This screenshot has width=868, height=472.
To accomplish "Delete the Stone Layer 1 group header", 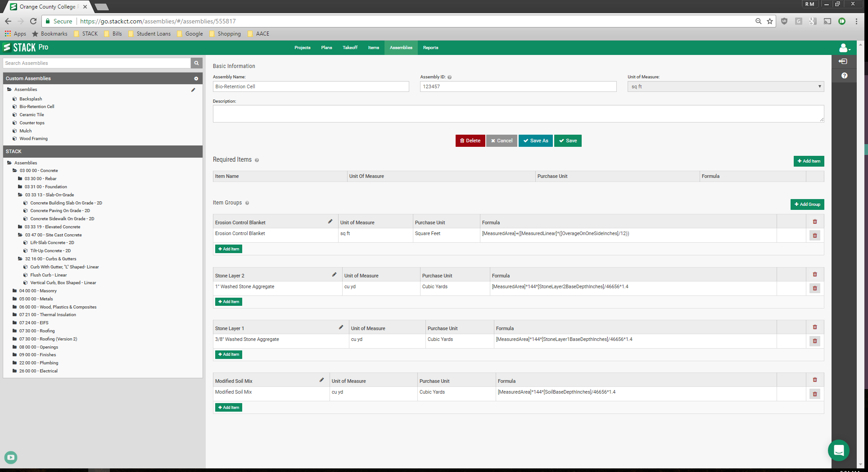I will click(x=815, y=327).
